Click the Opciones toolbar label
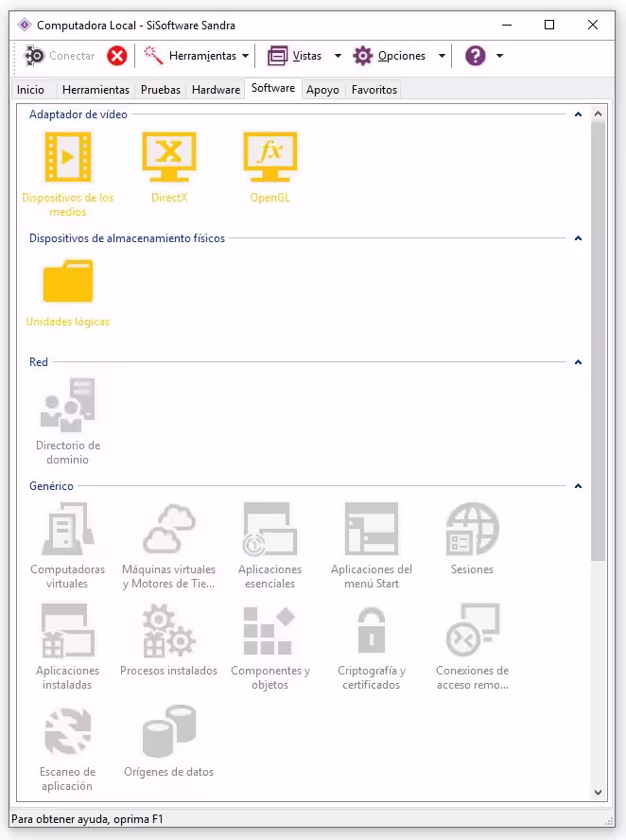 coord(402,56)
